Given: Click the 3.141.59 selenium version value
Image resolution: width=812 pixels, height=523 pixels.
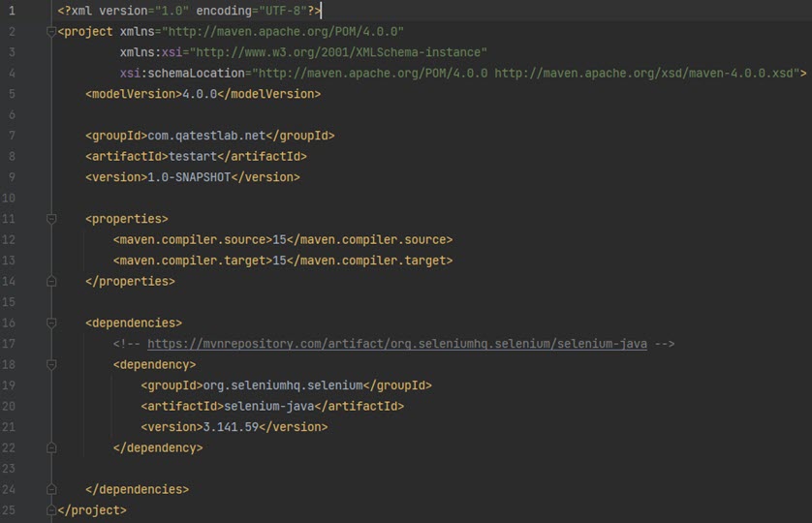Looking at the screenshot, I should coord(231,427).
